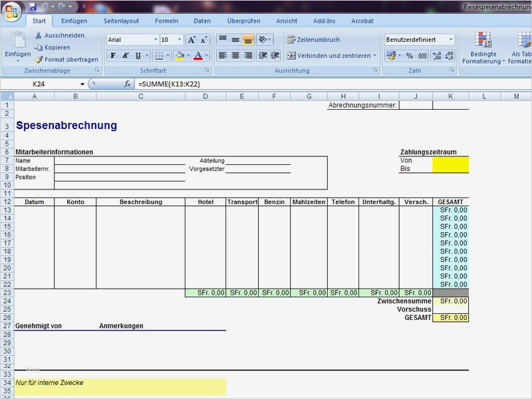Open Benutzerdefiniert number format dropdown
532x399 pixels.
[x=451, y=40]
